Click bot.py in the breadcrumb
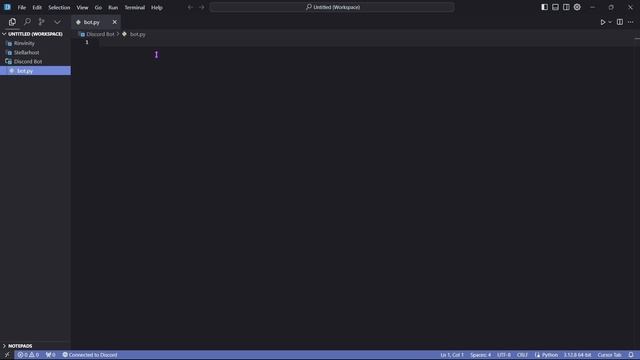The height and width of the screenshot is (360, 640). tap(137, 34)
